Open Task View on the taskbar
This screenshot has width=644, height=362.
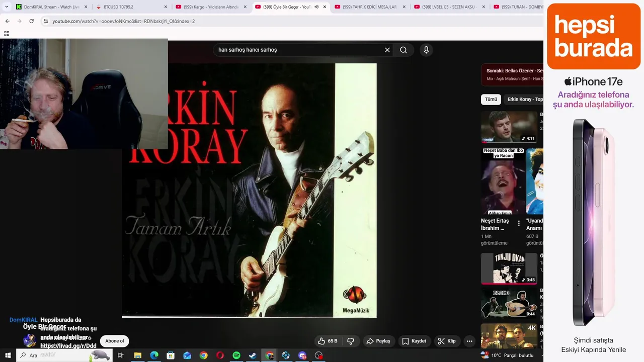point(121,355)
